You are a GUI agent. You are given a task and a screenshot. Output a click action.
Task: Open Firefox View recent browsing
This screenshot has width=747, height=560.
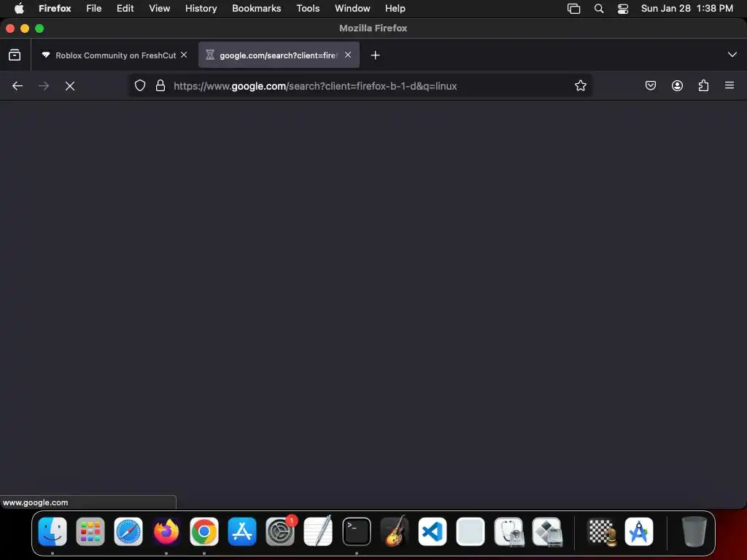(15, 55)
